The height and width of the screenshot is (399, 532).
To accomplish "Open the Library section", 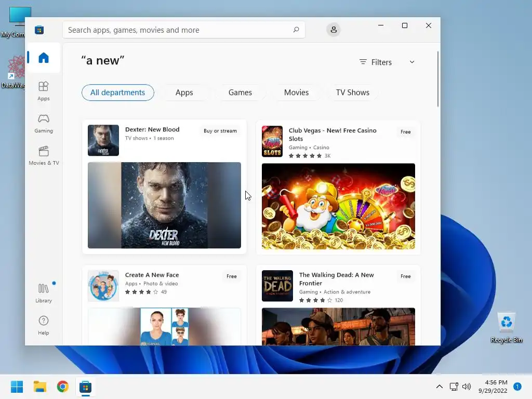I will [44, 293].
